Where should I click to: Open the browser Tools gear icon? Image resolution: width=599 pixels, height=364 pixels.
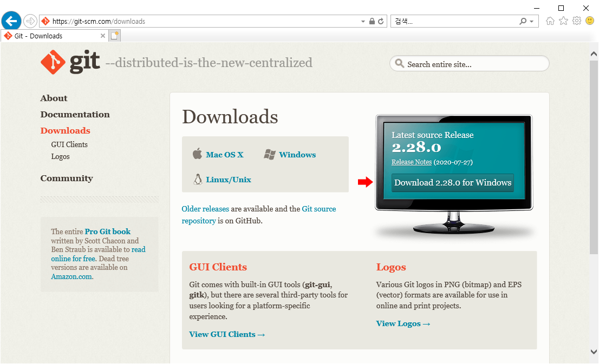coord(577,21)
